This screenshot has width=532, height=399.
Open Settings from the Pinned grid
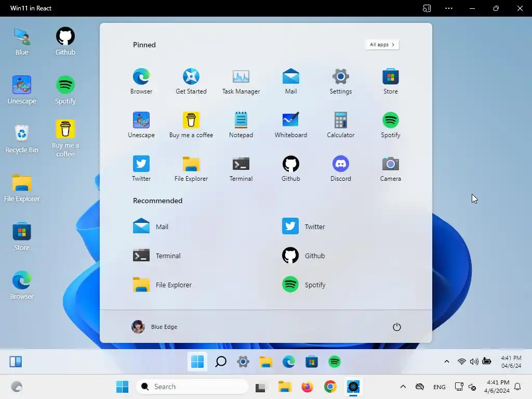click(341, 82)
